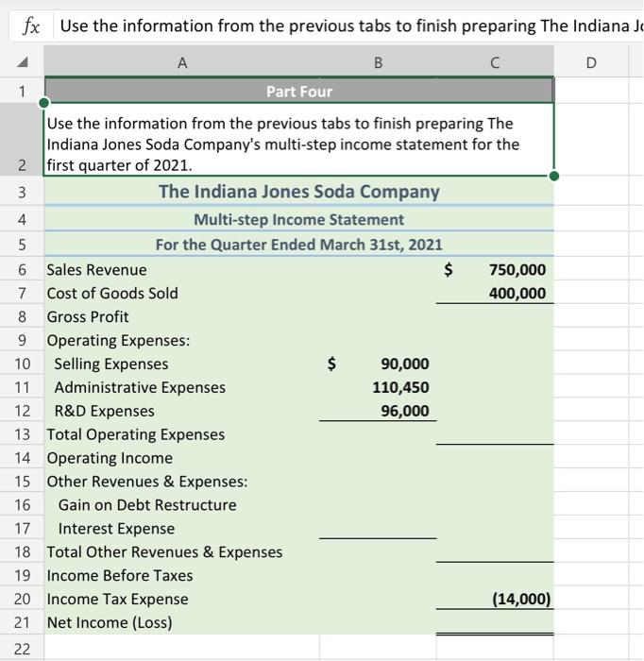Click the 'Operating Income' label
Image resolution: width=644 pixels, height=661 pixels.
pos(110,458)
